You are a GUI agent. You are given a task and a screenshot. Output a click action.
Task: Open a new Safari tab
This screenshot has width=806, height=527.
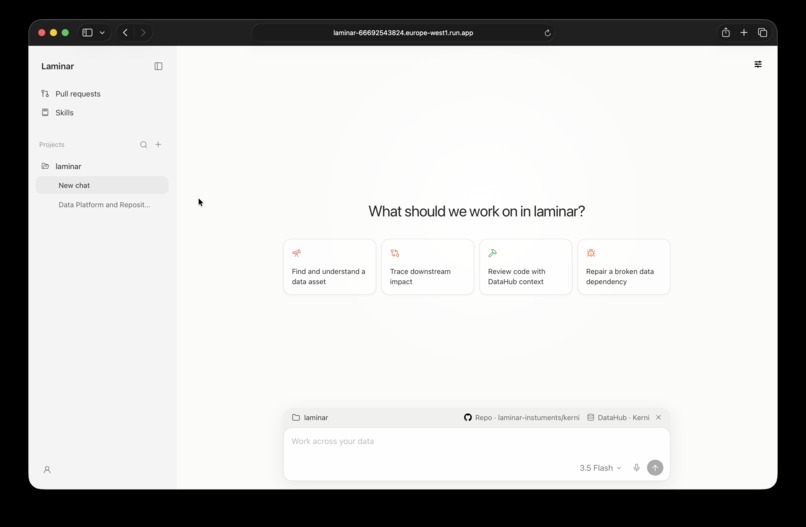point(744,32)
